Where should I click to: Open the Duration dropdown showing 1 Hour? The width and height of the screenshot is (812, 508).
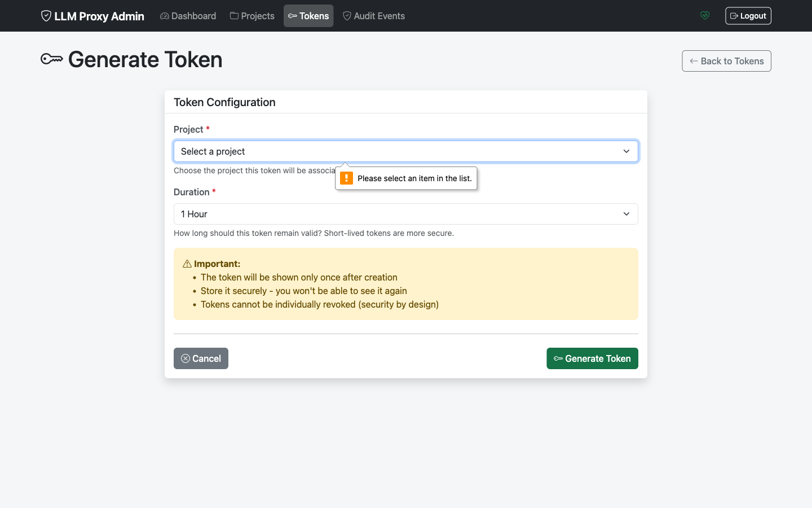tap(406, 214)
